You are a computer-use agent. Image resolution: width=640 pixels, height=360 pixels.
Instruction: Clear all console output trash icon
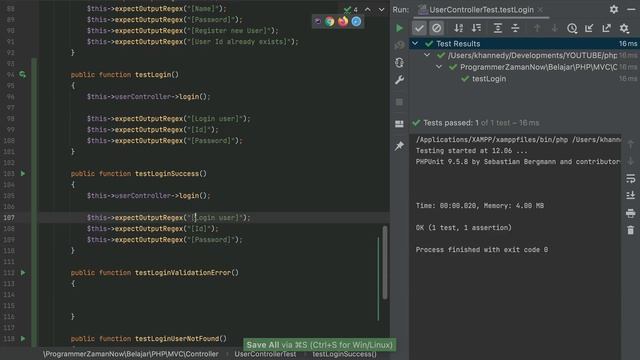click(631, 230)
